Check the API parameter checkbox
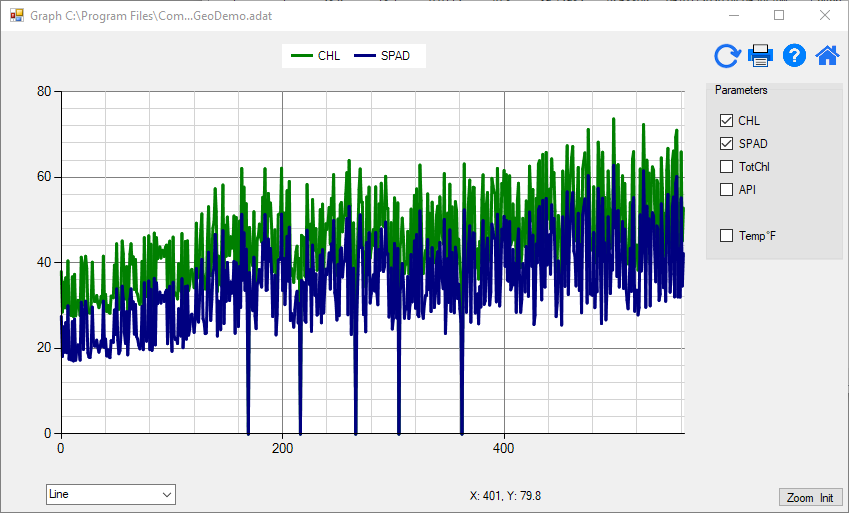Image resolution: width=849 pixels, height=513 pixels. (727, 190)
